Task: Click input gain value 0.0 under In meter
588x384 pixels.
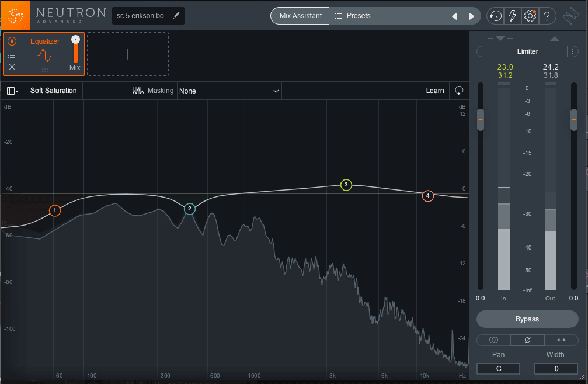Action: (480, 299)
